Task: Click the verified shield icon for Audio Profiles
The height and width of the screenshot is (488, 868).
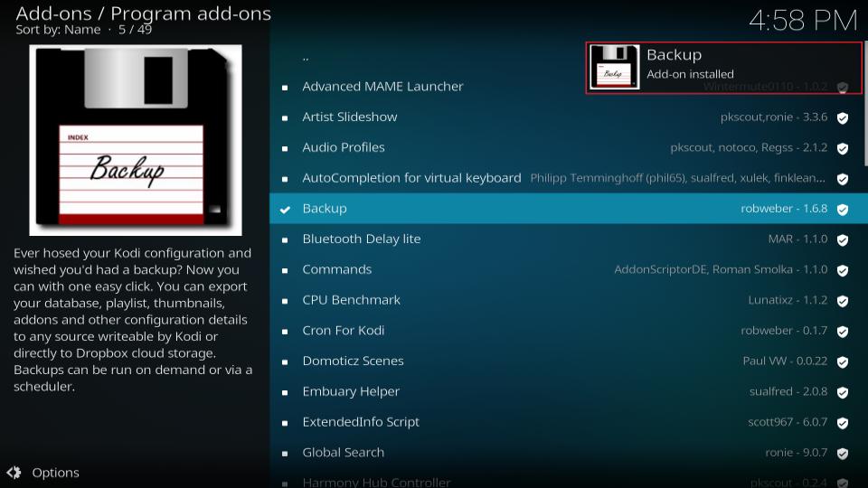Action: pyautogui.click(x=843, y=148)
